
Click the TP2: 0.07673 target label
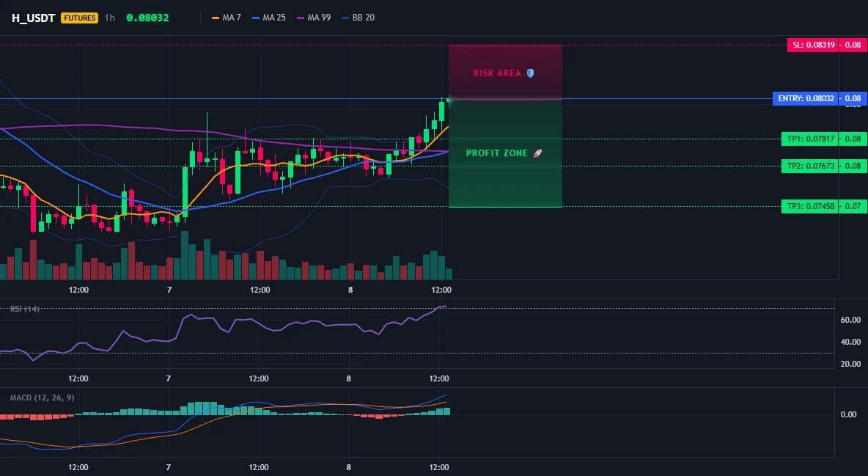810,166
